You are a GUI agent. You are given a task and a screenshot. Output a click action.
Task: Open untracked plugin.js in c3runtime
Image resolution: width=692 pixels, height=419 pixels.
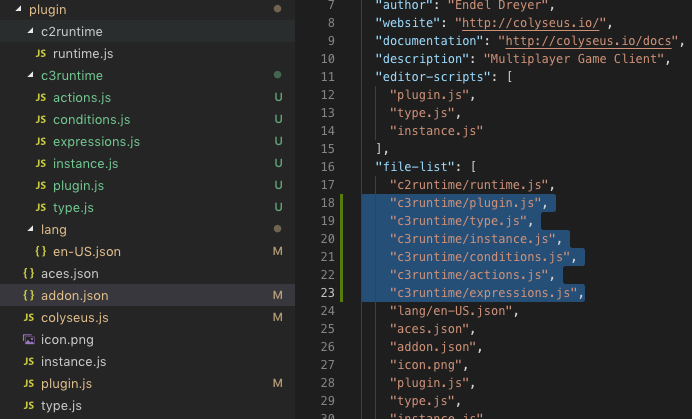79,186
